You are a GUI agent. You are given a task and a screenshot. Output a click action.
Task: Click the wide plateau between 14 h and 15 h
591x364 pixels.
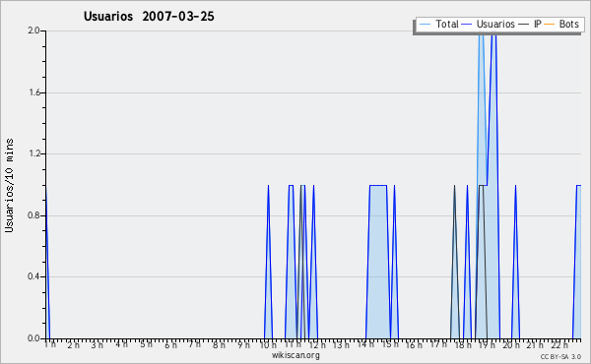tap(378, 262)
